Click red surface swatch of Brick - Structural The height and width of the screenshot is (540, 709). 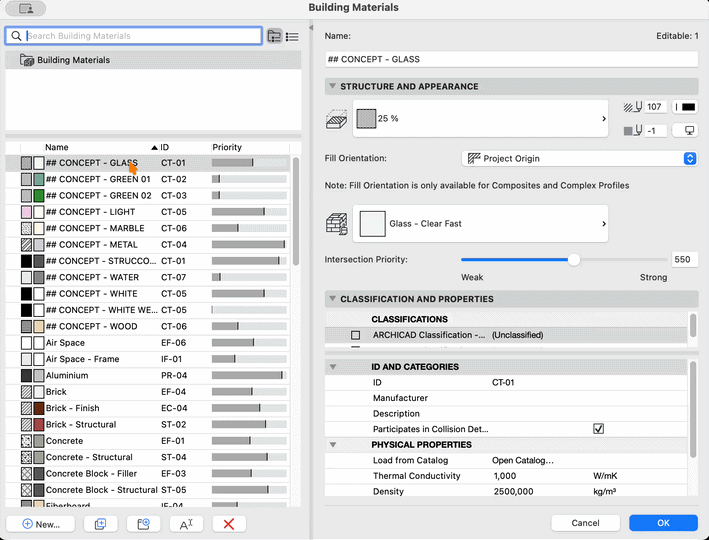click(39, 425)
